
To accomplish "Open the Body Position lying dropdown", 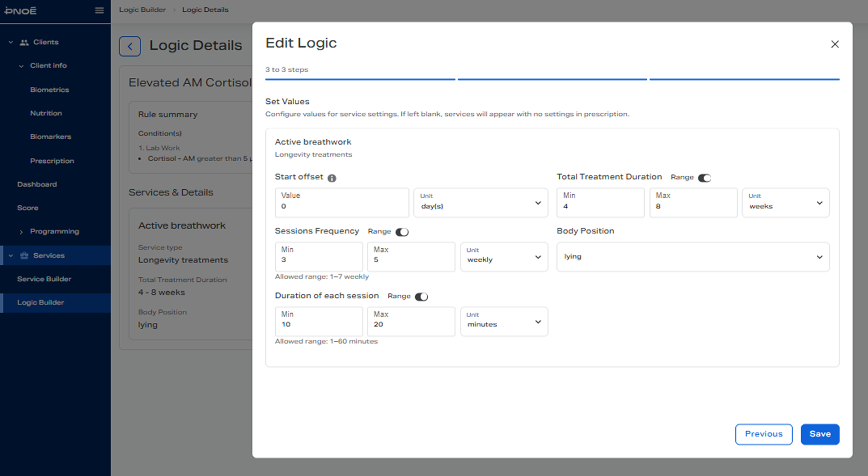I will tap(693, 257).
